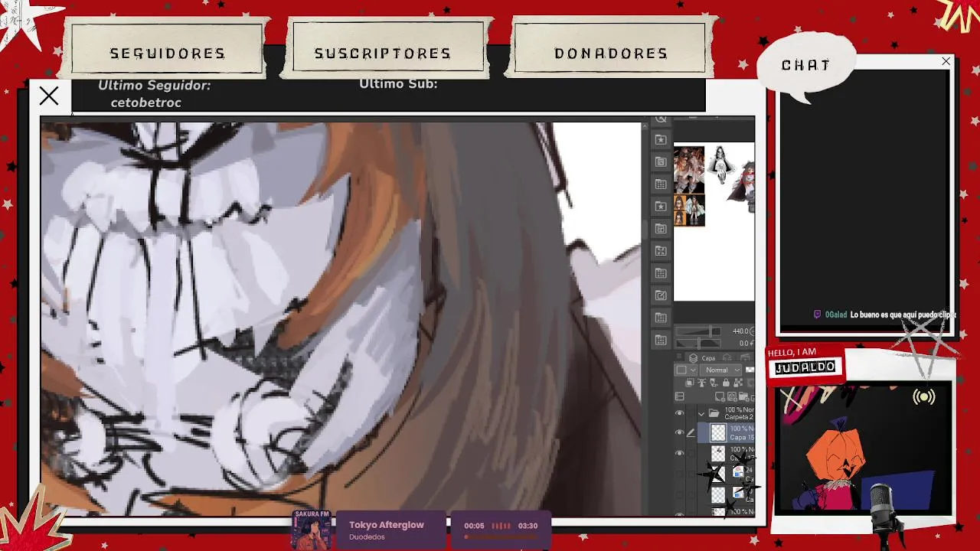This screenshot has width=980, height=551.
Task: Toggle the lock box on Carpeta 2 row
Action: pyautogui.click(x=691, y=412)
